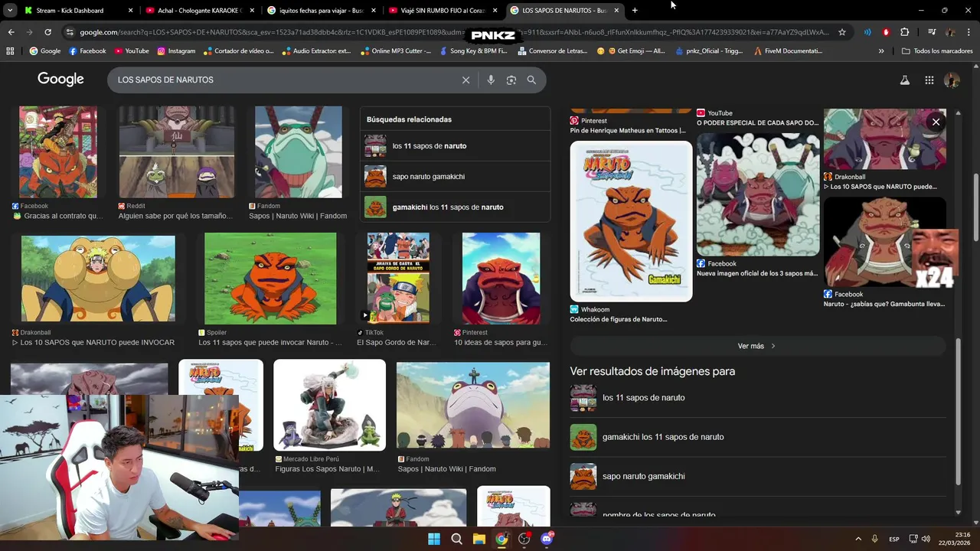This screenshot has height=551, width=980.
Task: Open File Explorer from taskbar
Action: pyautogui.click(x=479, y=539)
